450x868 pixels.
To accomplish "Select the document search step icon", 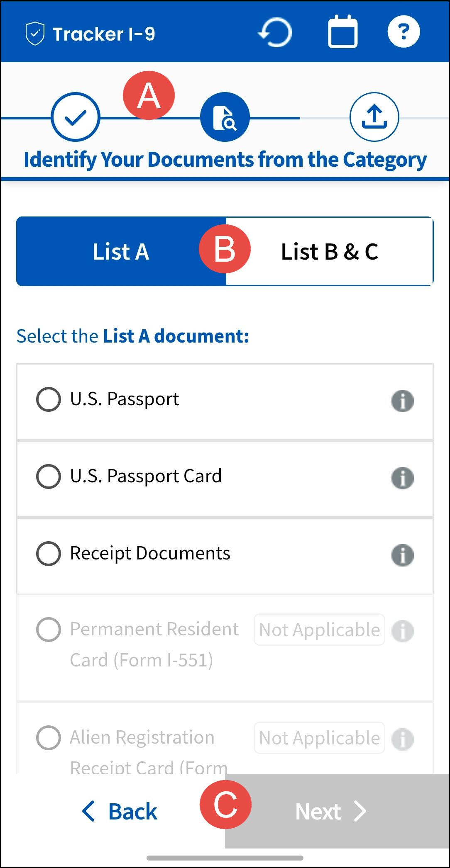I will (225, 117).
